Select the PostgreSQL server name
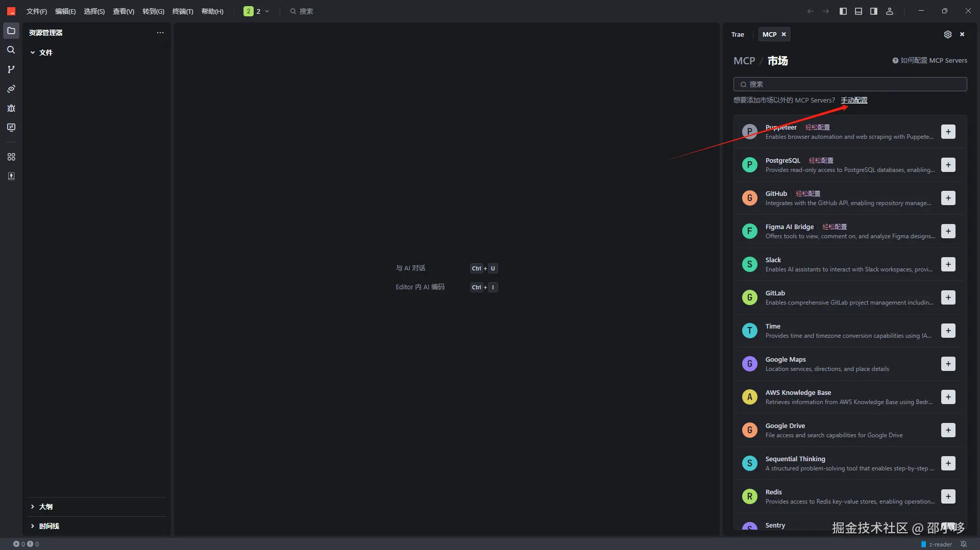 coord(783,160)
